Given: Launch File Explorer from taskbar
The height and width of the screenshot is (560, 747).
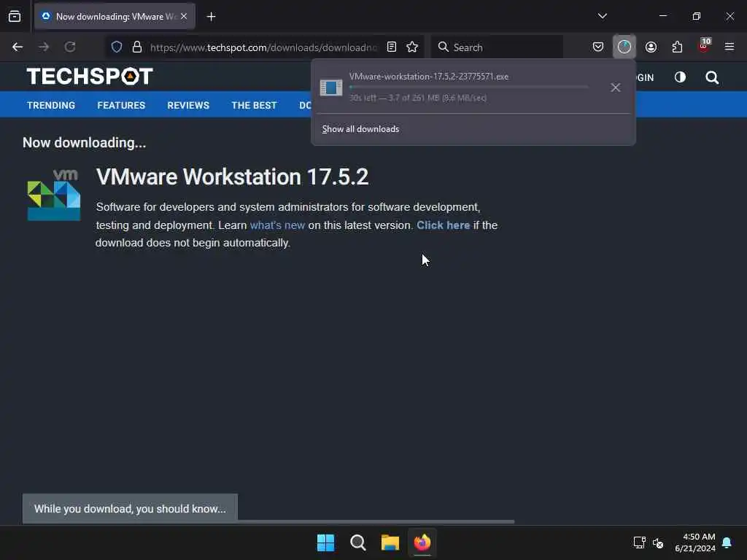Looking at the screenshot, I should point(390,542).
